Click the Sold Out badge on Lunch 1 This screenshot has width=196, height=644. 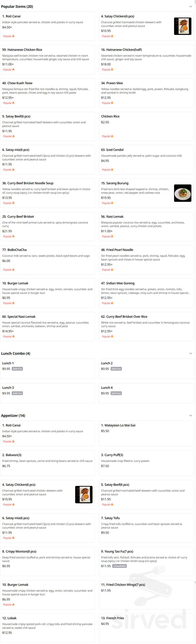tap(17, 369)
